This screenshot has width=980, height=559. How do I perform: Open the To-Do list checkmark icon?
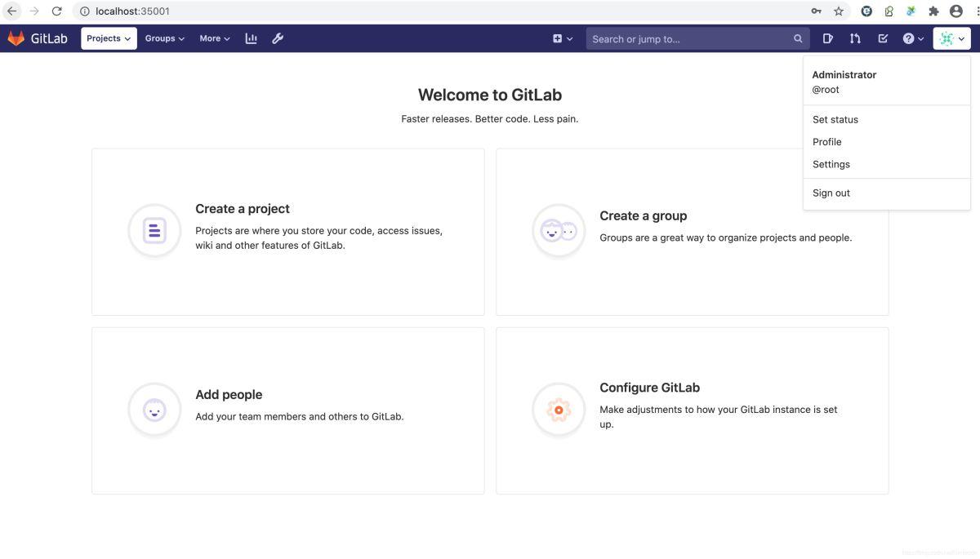pos(883,38)
